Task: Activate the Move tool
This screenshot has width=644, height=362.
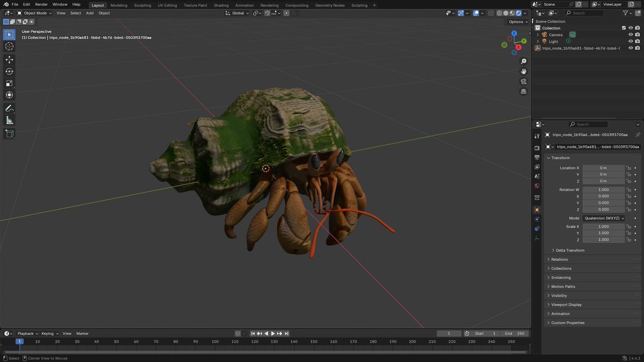Action: coord(9,60)
